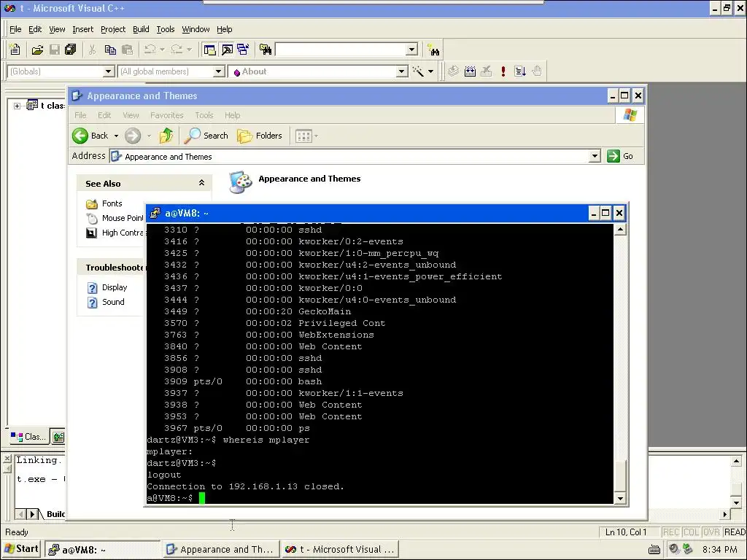Viewport: 747px width, 560px height.
Task: Open the Window List icon
Action: tap(243, 50)
